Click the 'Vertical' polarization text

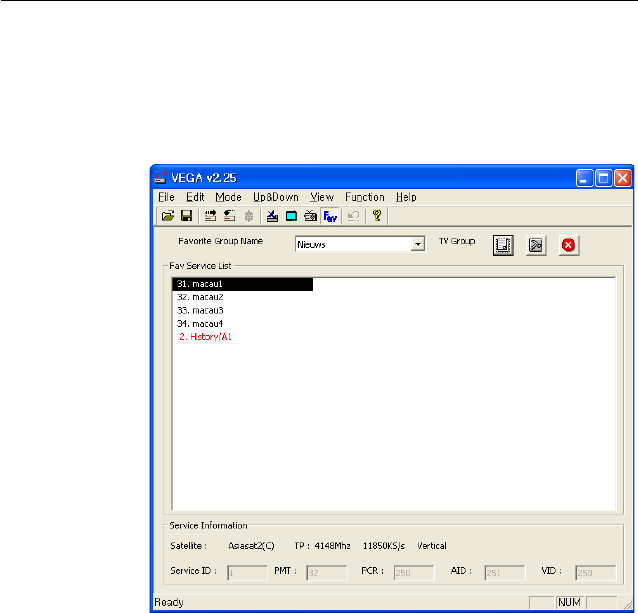coord(432,546)
